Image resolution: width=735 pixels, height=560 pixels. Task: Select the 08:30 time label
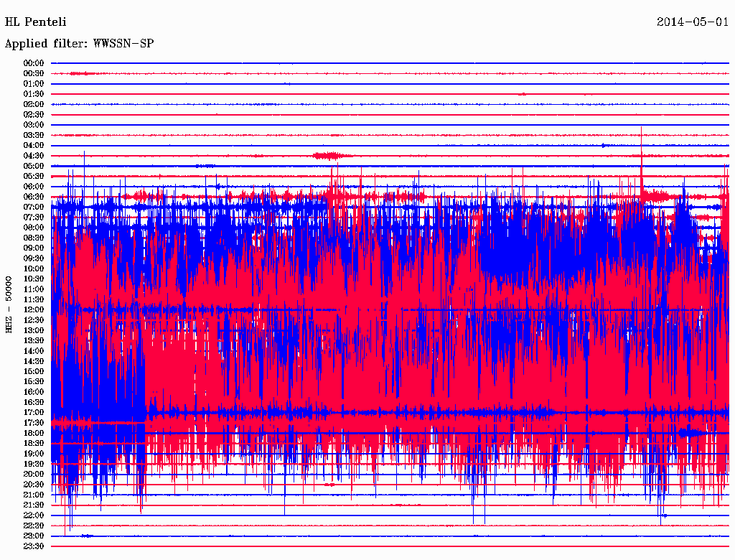pyautogui.click(x=34, y=238)
